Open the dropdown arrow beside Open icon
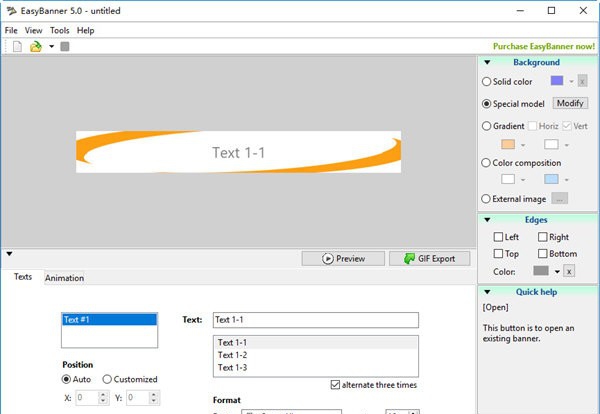The height and width of the screenshot is (414, 600). [x=51, y=47]
